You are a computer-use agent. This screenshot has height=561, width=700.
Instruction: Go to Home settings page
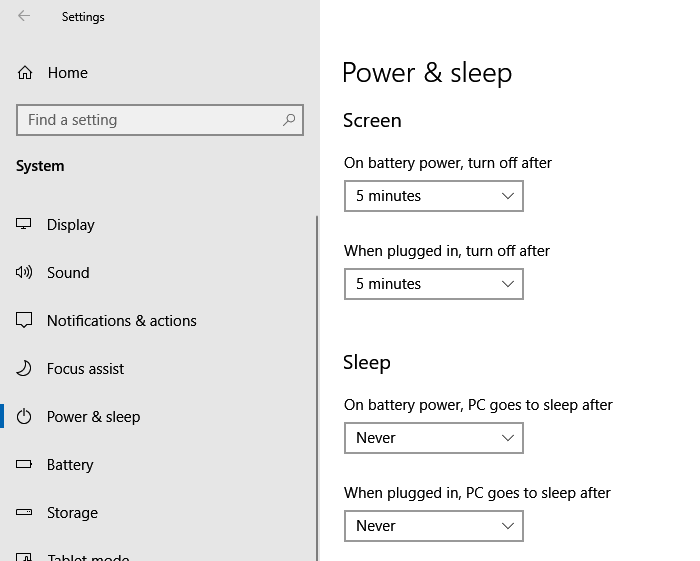(68, 73)
